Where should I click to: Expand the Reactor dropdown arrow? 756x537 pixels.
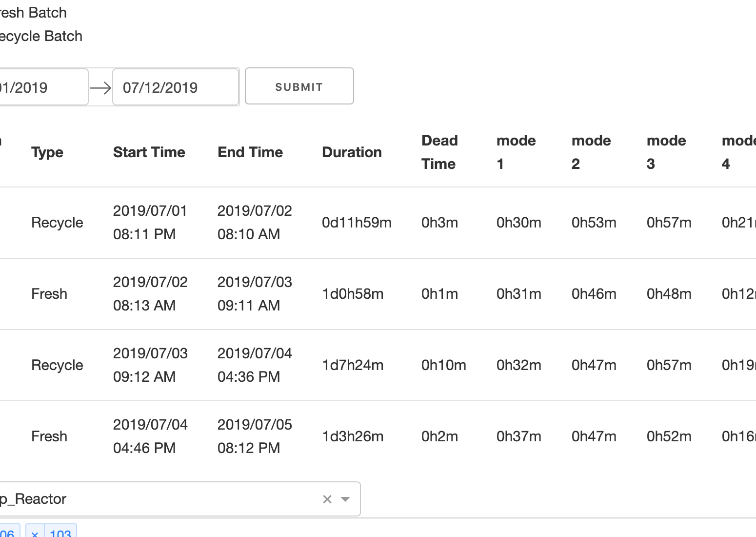345,499
